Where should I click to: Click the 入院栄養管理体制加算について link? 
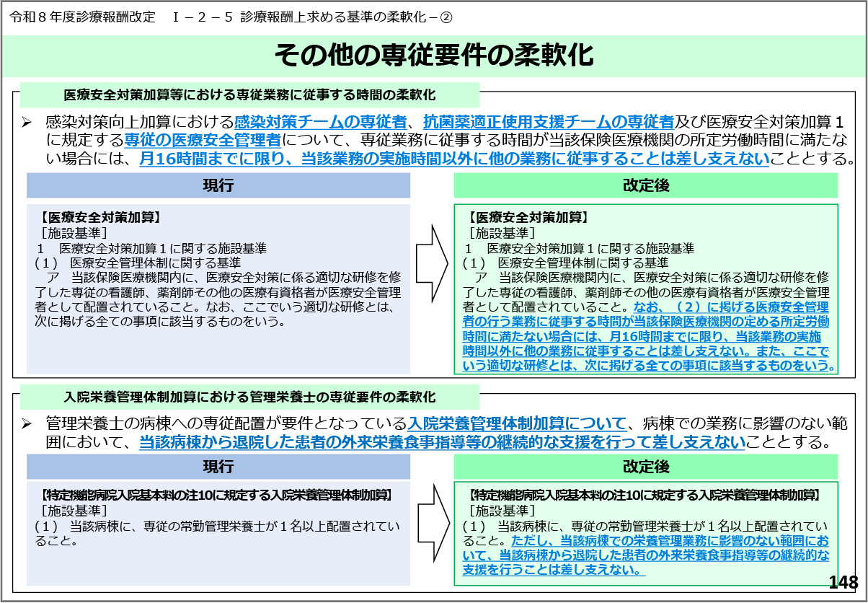pos(516,423)
